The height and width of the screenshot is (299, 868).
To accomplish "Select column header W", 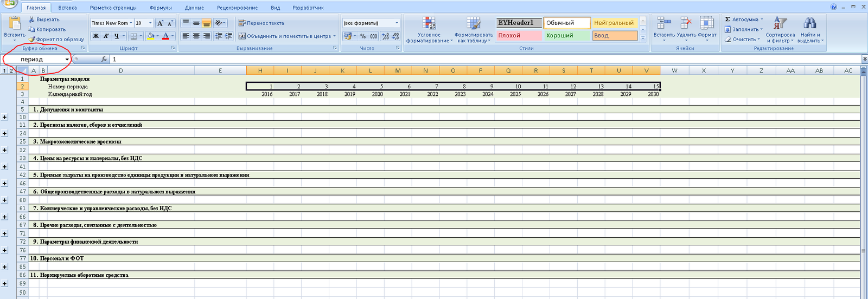I will pyautogui.click(x=674, y=70).
